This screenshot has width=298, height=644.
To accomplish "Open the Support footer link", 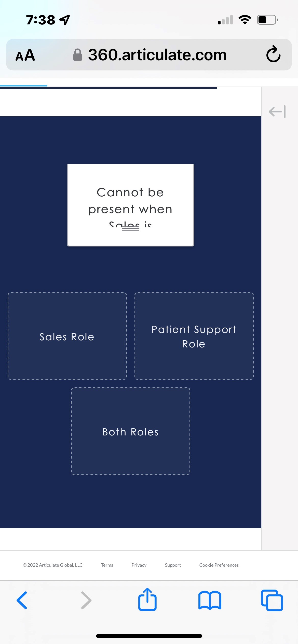I will pos(173,565).
